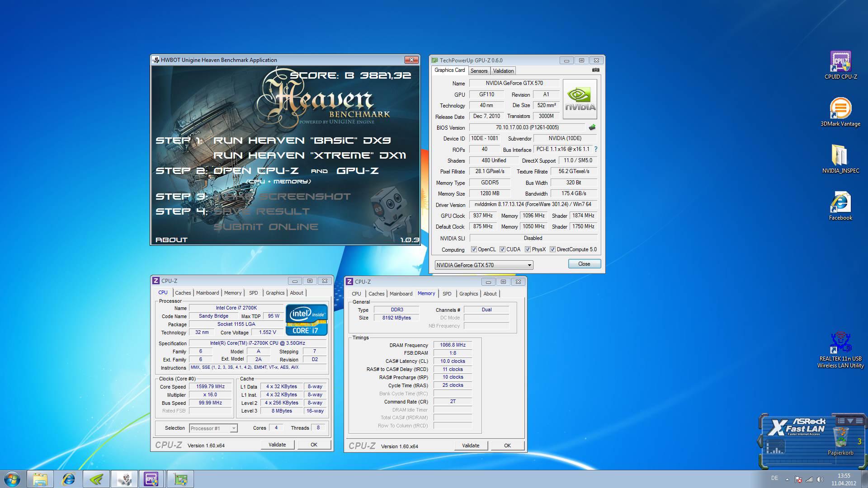Click the GPU-Z screenshot camera icon
This screenshot has height=488, width=868.
595,70
